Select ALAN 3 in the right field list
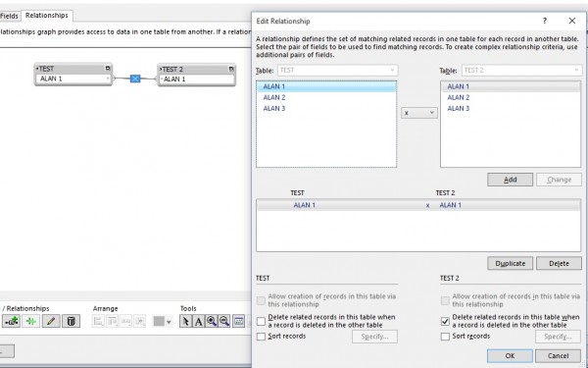 coord(511,109)
